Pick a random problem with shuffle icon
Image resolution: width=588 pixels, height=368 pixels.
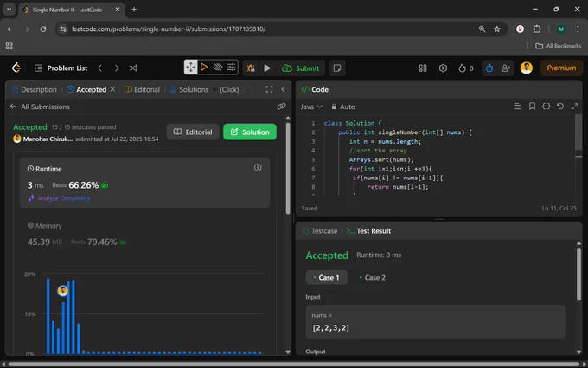pyautogui.click(x=133, y=68)
